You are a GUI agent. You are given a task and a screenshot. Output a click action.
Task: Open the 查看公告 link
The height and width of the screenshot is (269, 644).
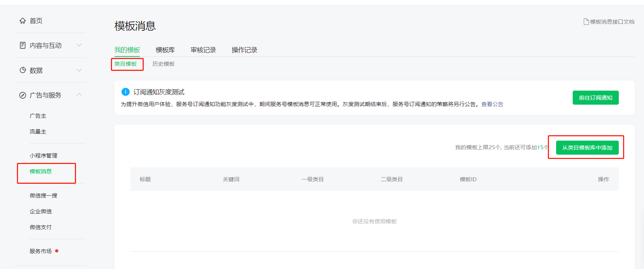point(492,104)
